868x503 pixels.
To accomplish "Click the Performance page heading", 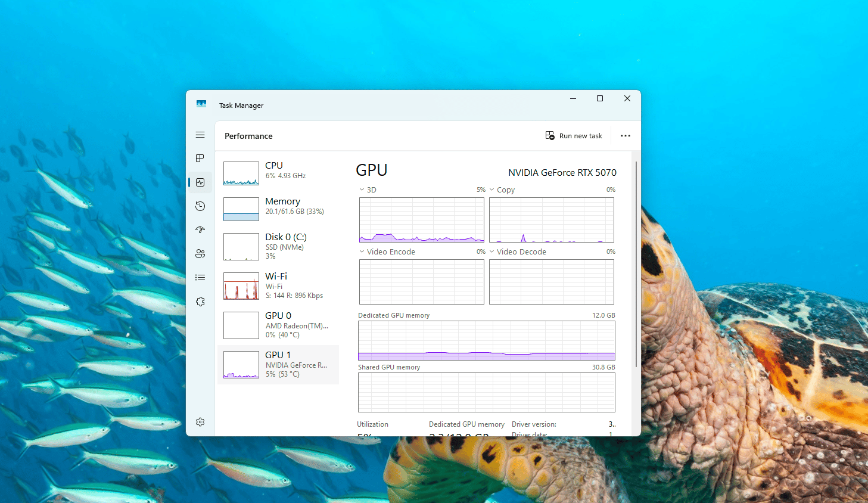I will [248, 136].
